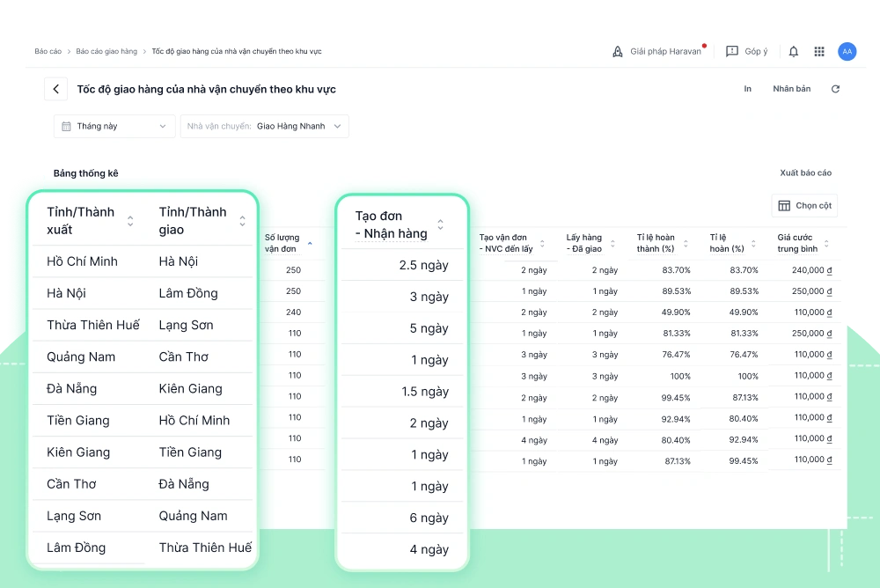Image resolution: width=880 pixels, height=588 pixels.
Task: Select Hà Nội in Tỉnh/Thành giao column
Action: click(x=178, y=261)
